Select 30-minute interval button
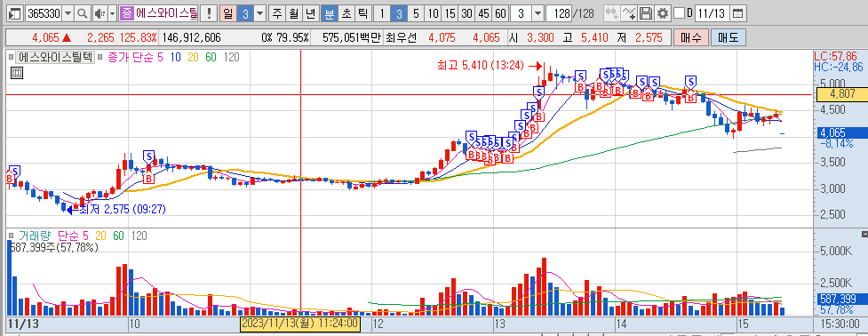Viewport: 868px width, 336px height. point(467,13)
